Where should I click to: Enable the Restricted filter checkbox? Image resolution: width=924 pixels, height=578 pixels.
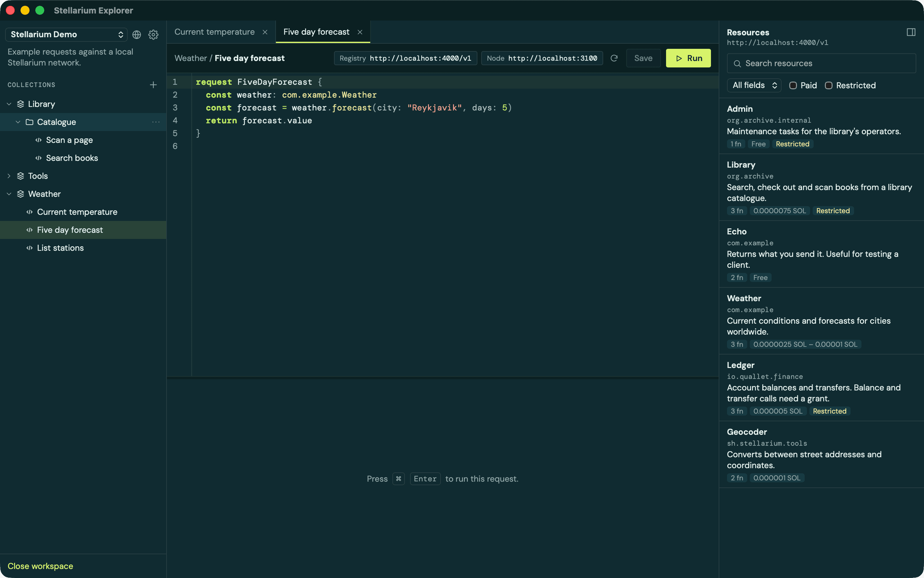click(828, 85)
